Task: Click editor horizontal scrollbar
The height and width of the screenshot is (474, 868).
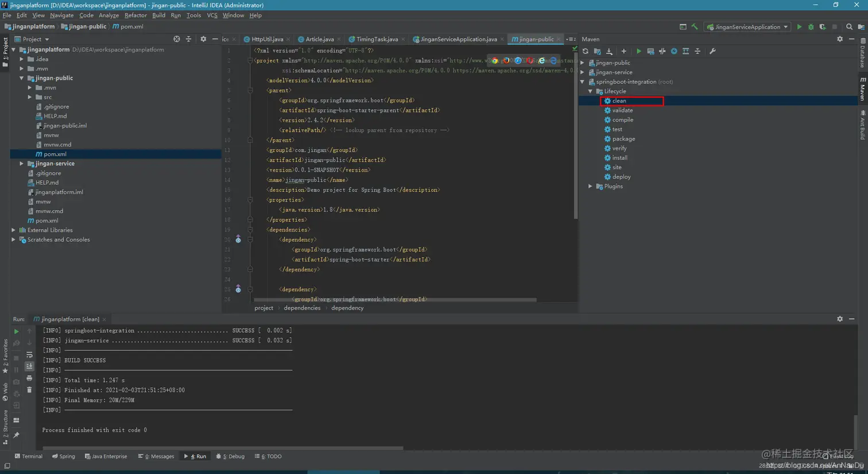Action: click(x=395, y=300)
